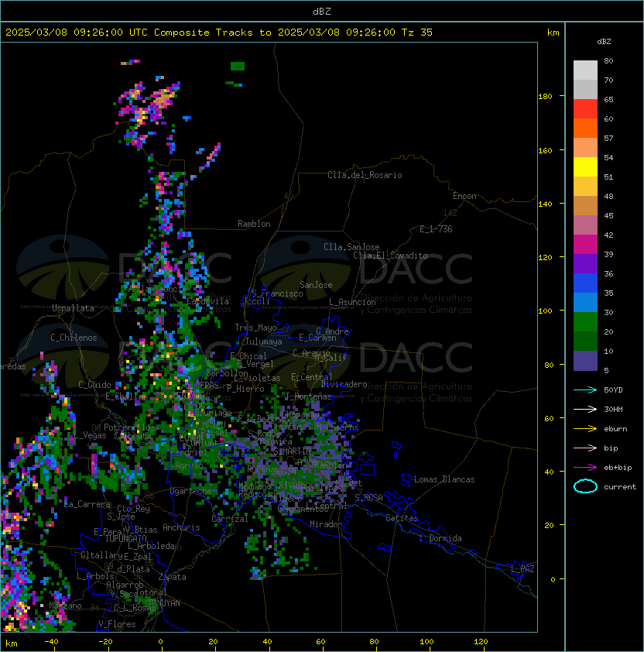Click the cyan 50YD arrow legend icon
The image size is (644, 652).
click(585, 389)
